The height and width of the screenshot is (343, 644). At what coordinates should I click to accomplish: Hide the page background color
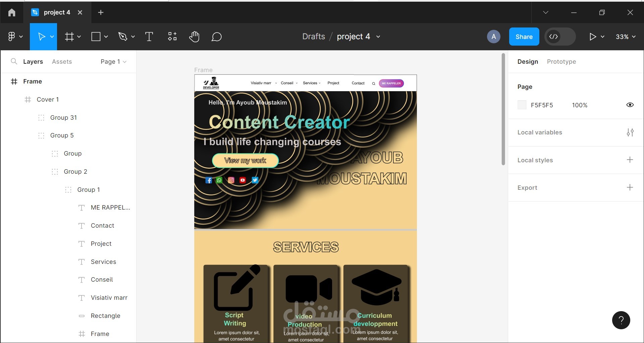(630, 105)
